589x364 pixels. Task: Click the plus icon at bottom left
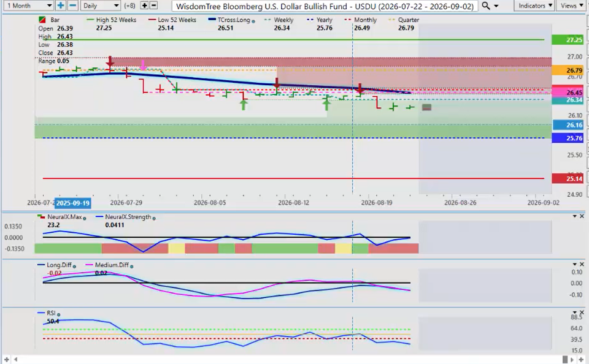(x=6, y=360)
